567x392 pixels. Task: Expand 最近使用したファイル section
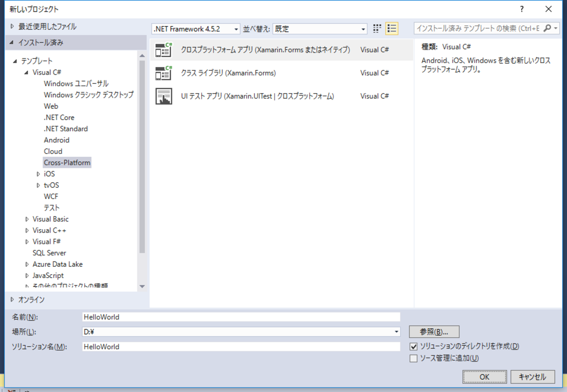[12, 27]
